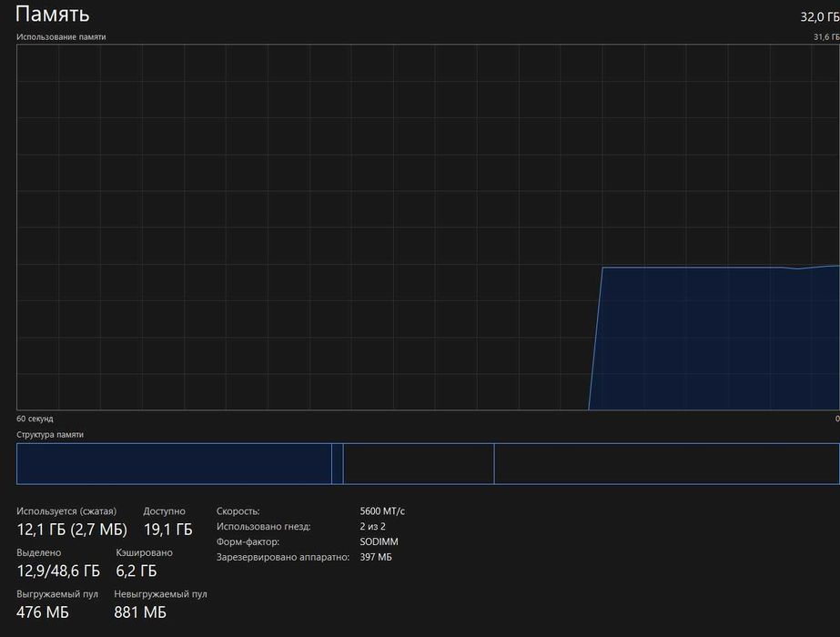
Task: Select the cached value '6,2 ГБ'
Action: (x=137, y=571)
